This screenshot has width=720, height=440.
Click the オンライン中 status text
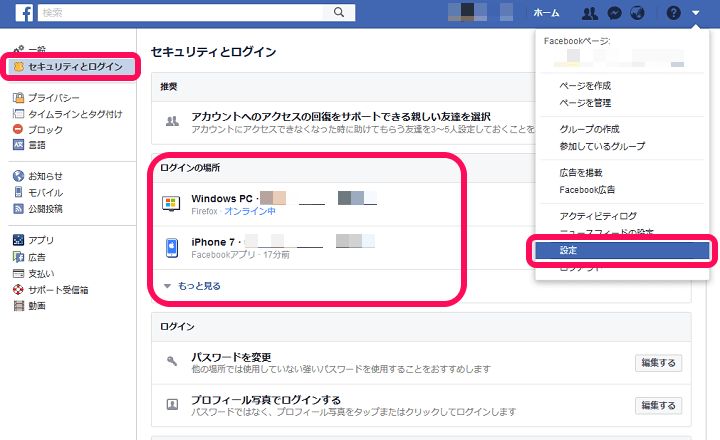pyautogui.click(x=250, y=211)
